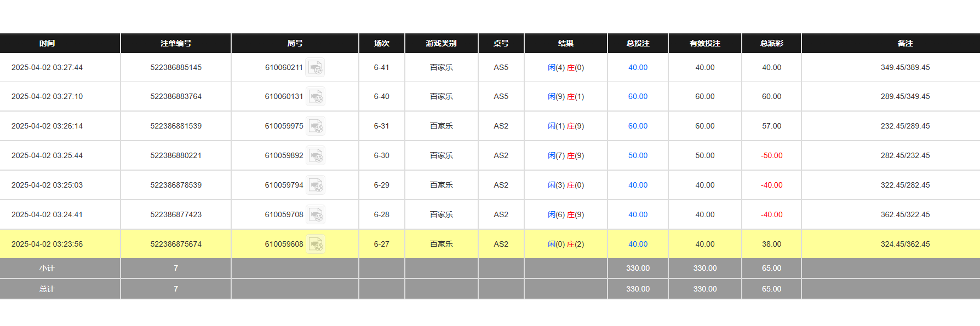Show replay icon beside round 610059708
980x326 pixels.
(315, 215)
